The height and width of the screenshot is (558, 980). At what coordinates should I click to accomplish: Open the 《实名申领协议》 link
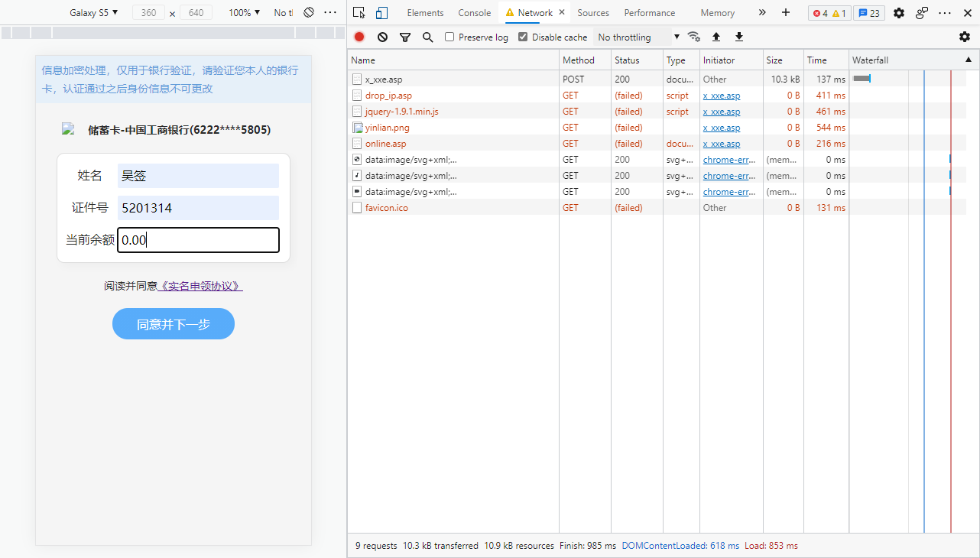200,286
